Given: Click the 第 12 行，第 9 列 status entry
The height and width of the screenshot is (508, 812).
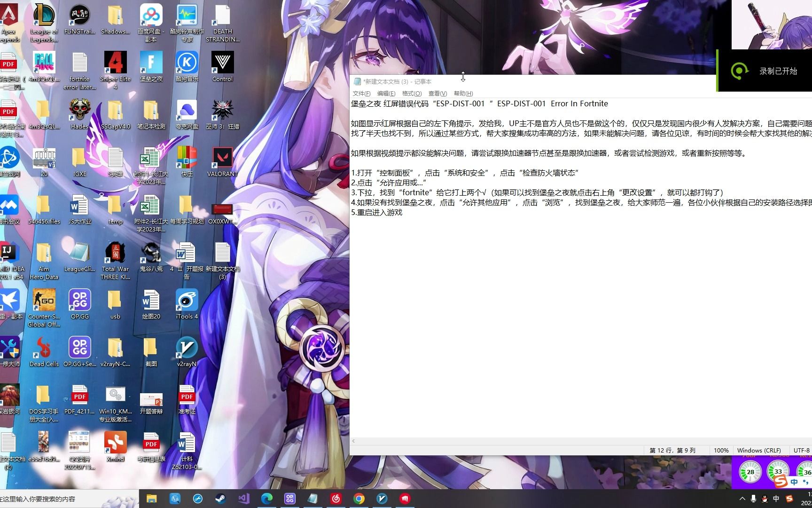Looking at the screenshot, I should tap(672, 450).
